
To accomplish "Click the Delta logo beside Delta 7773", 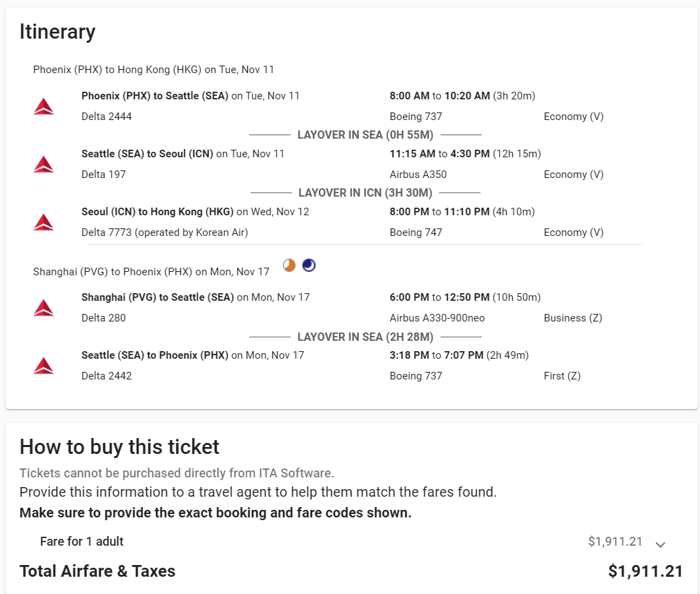I will coord(43,222).
